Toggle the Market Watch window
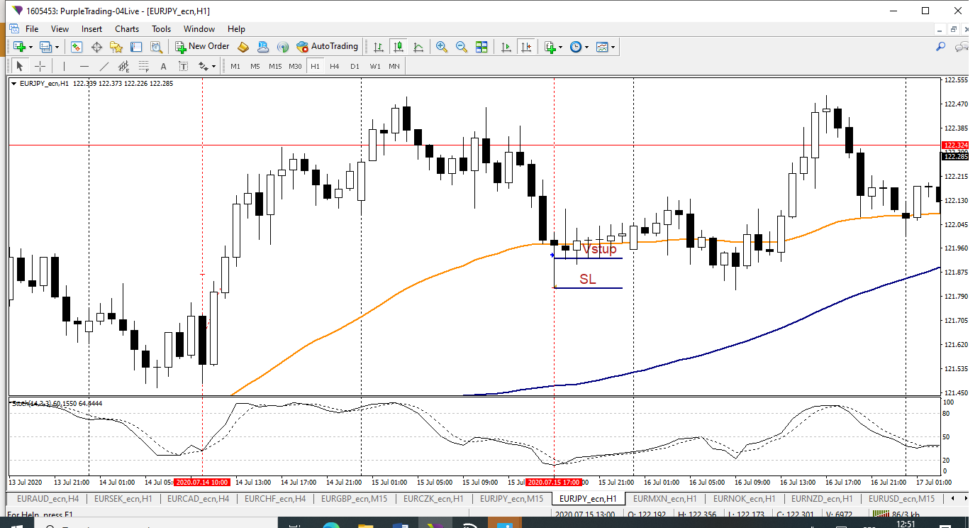This screenshot has height=528, width=980. [x=77, y=47]
